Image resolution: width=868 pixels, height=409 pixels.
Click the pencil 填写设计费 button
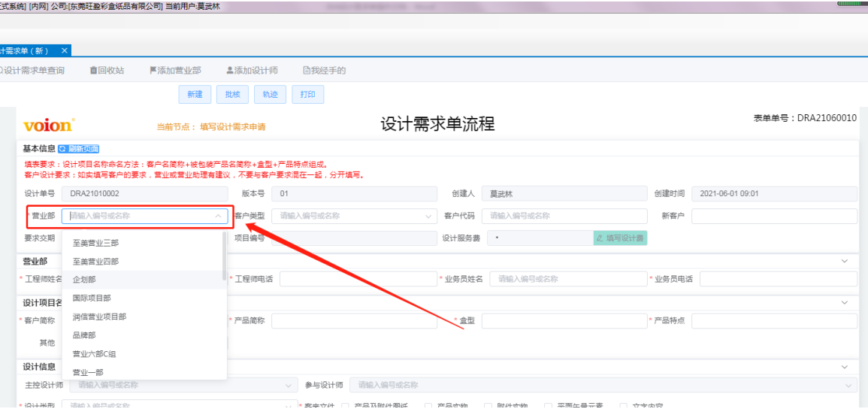[x=620, y=238]
